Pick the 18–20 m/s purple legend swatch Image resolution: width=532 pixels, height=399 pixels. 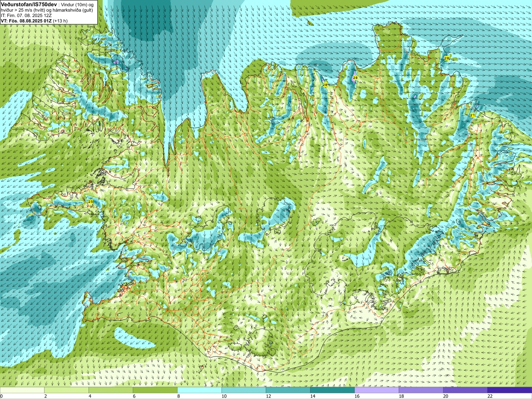click(x=421, y=390)
